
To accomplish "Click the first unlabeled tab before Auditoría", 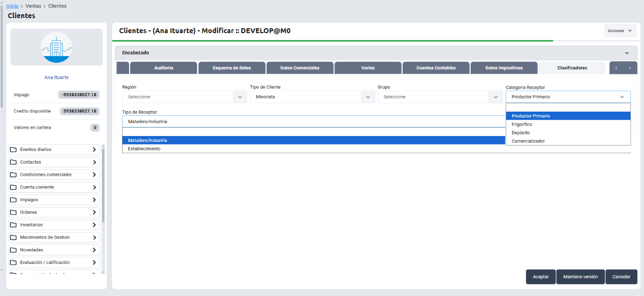I will pos(122,68).
